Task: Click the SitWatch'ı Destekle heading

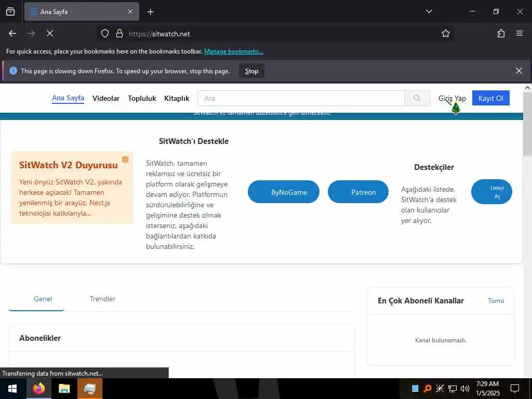Action: [x=194, y=141]
